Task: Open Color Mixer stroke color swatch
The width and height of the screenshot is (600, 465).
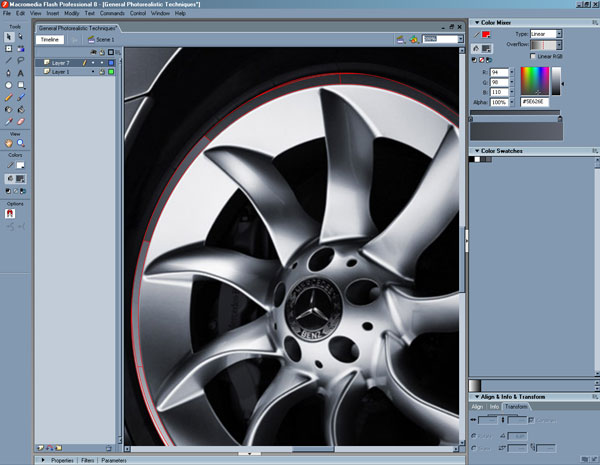Action: click(x=486, y=35)
